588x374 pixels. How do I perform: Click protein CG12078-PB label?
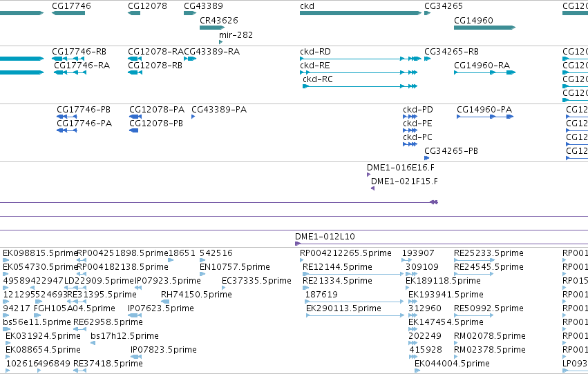click(156, 123)
